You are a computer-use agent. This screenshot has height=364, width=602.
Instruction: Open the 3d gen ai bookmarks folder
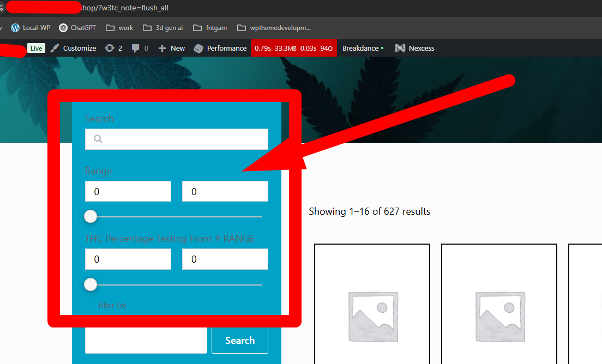(163, 28)
